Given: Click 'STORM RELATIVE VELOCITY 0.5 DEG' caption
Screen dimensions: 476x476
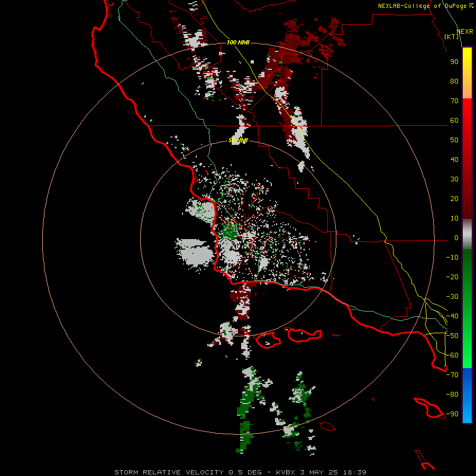Looking at the screenshot, I should (188, 472).
